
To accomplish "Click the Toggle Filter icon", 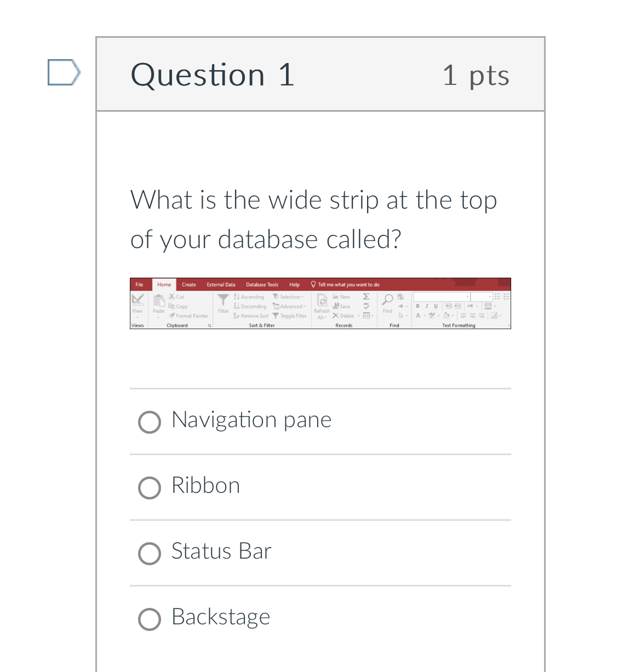I will coord(276,316).
